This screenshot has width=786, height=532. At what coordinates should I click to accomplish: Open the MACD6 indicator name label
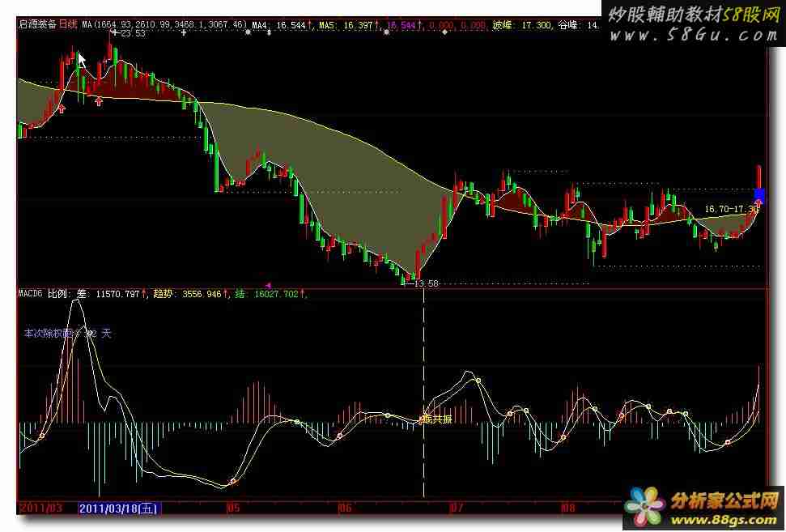click(x=31, y=295)
